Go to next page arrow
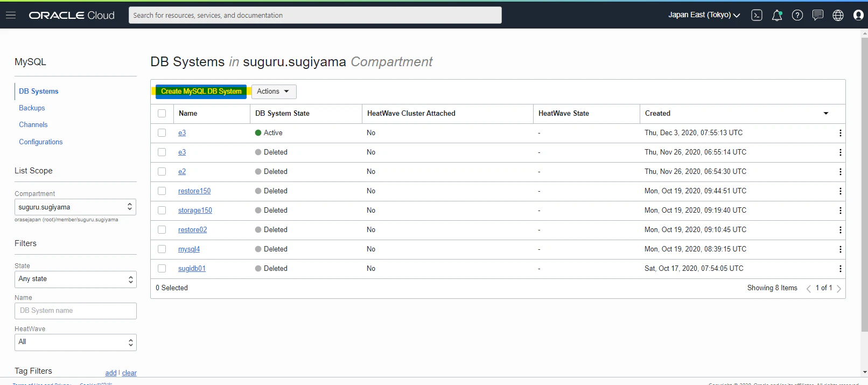 coord(839,289)
